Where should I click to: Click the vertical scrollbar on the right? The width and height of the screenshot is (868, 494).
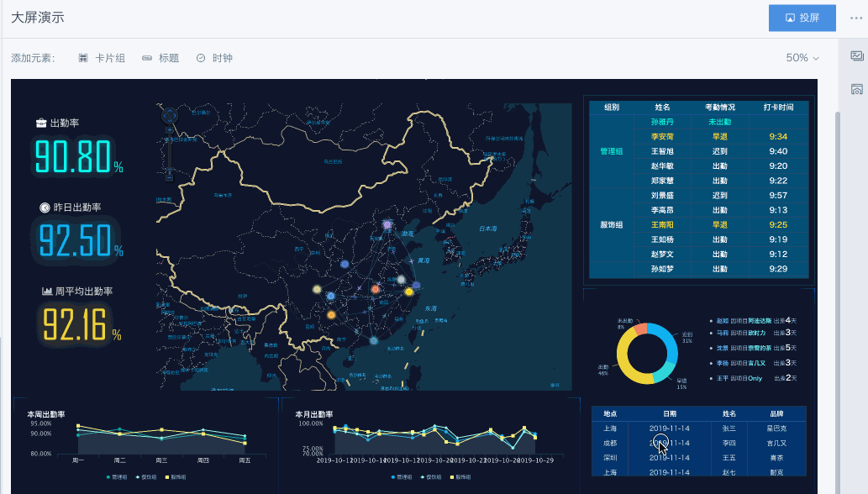[x=835, y=252]
